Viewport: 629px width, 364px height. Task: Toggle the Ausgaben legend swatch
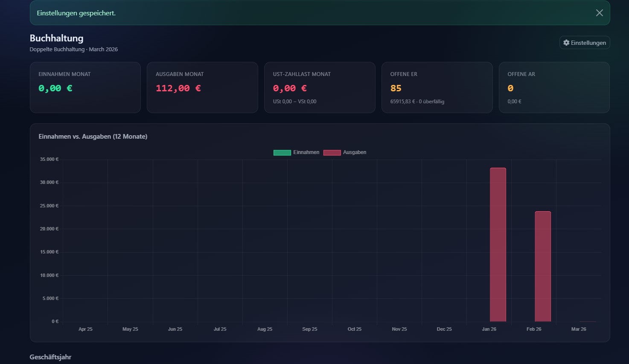(x=332, y=152)
